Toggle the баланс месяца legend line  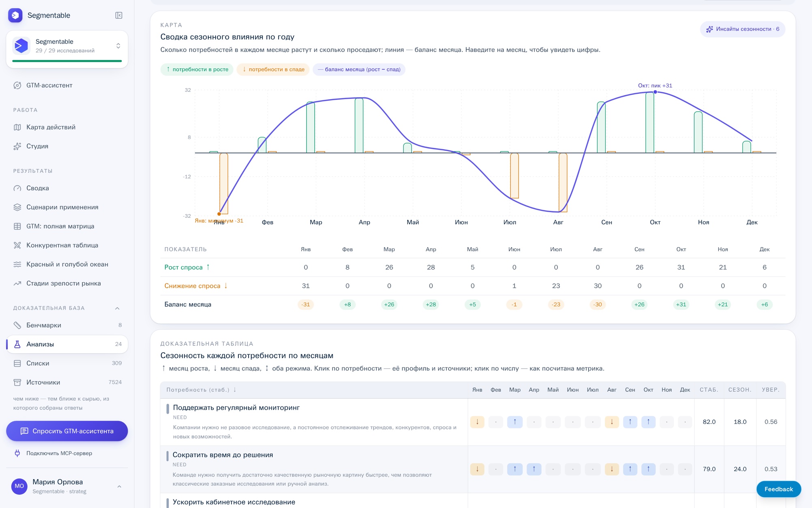pyautogui.click(x=359, y=69)
